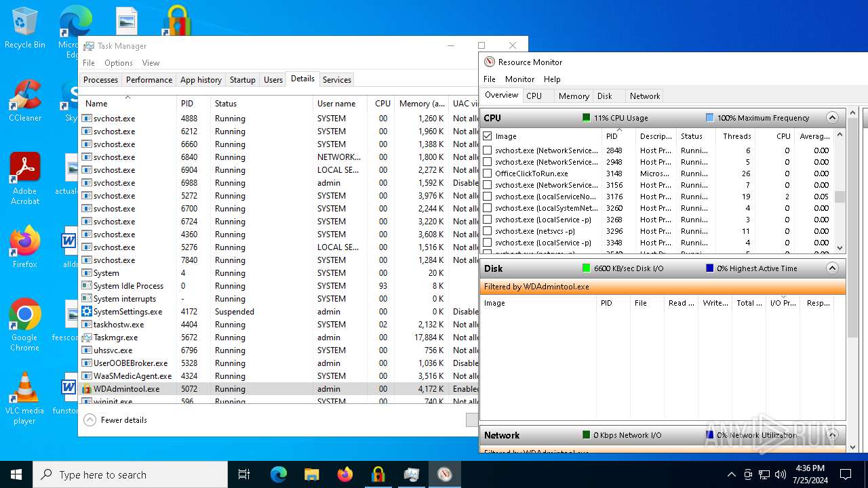This screenshot has height=488, width=868.
Task: Click the Taskmgr.exe process icon
Action: click(87, 338)
